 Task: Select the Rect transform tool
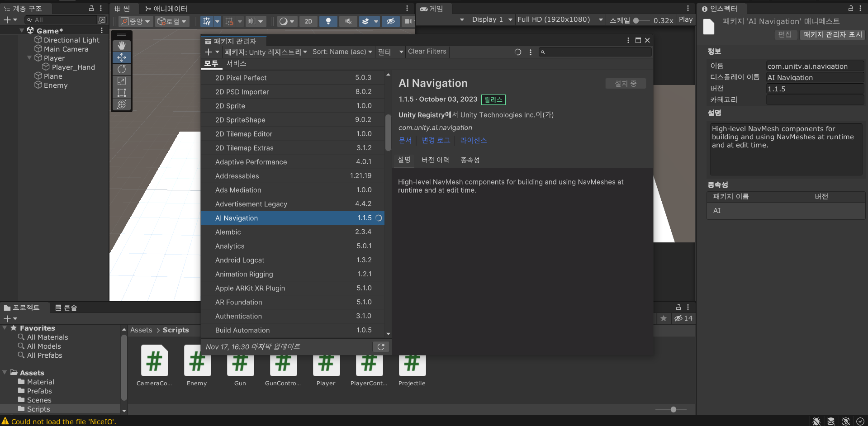122,93
